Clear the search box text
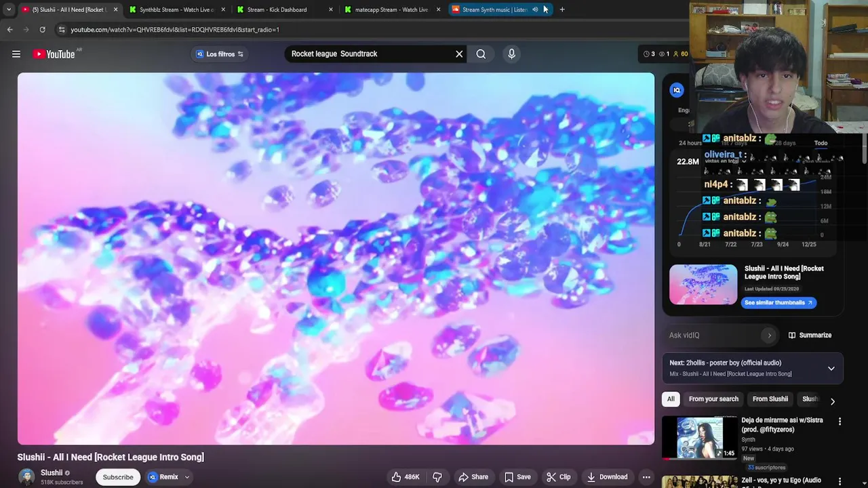 [x=459, y=54]
